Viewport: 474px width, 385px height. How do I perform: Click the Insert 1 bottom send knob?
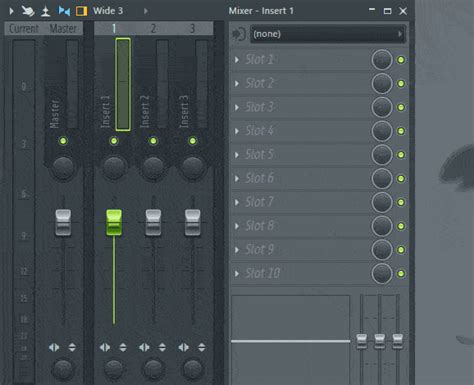(x=114, y=369)
